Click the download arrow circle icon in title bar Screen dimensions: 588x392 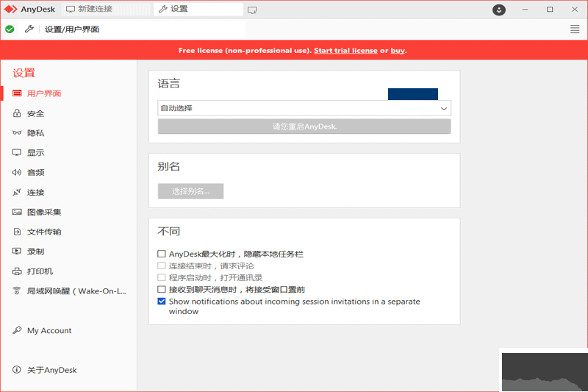click(x=499, y=10)
